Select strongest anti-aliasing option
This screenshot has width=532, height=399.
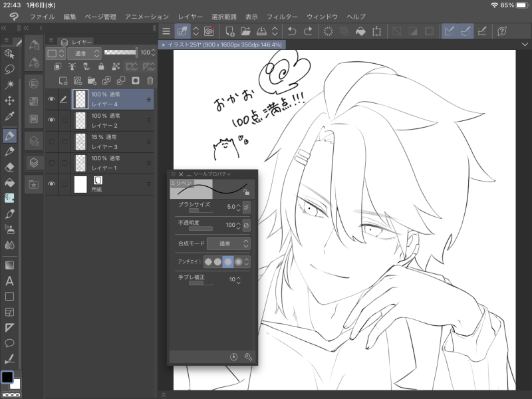239,261
